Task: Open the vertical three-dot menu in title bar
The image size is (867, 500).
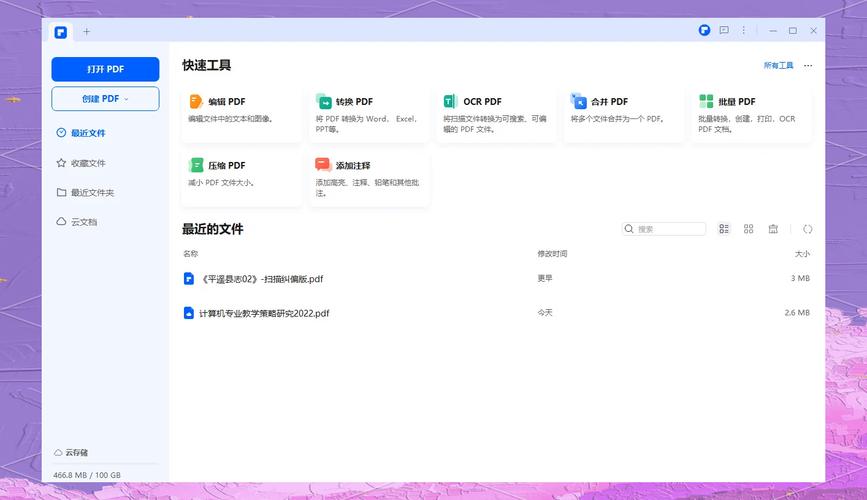Action: (744, 30)
